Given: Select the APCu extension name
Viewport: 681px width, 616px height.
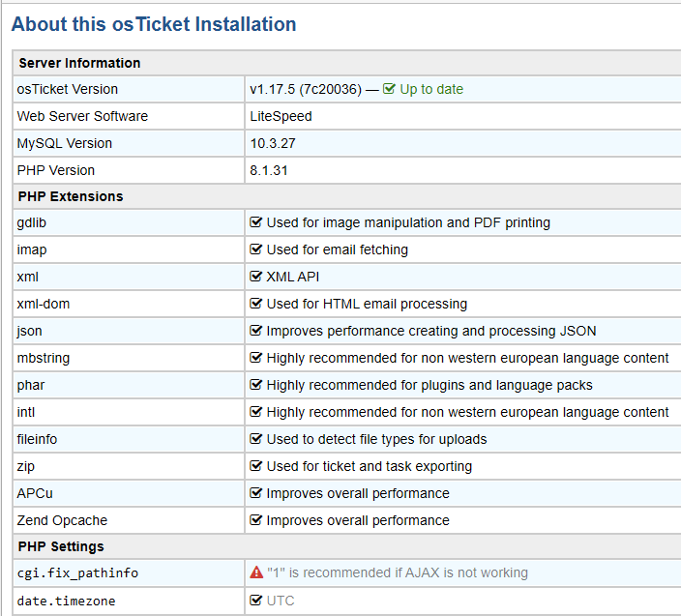Looking at the screenshot, I should point(35,493).
